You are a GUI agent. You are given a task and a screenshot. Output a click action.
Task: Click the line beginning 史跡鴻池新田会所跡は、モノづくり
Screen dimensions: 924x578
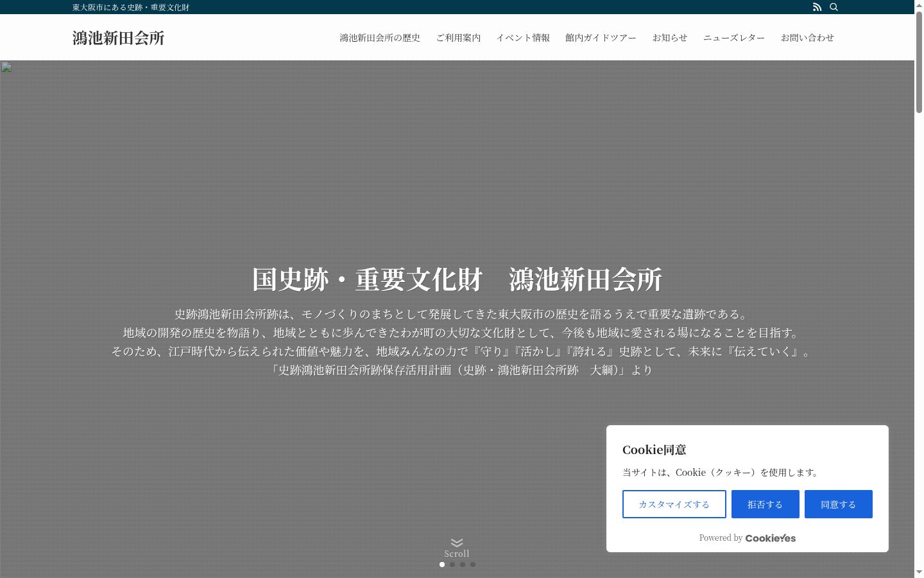click(x=462, y=314)
